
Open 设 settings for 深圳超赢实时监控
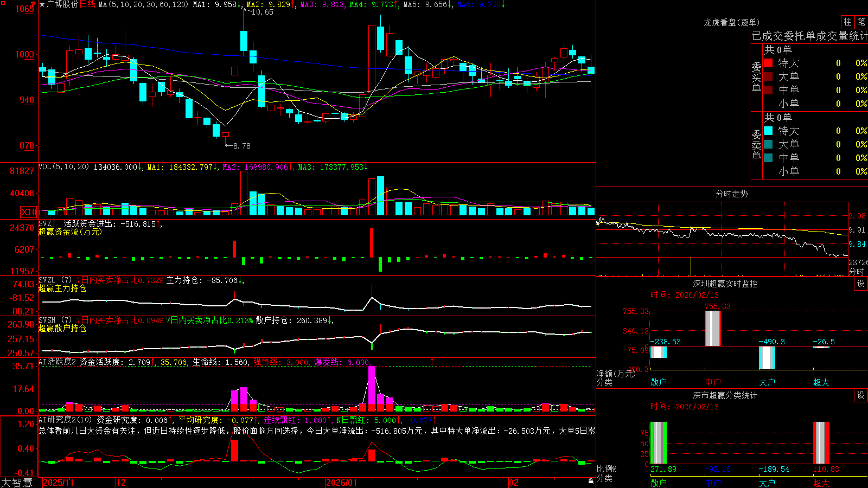[861, 284]
